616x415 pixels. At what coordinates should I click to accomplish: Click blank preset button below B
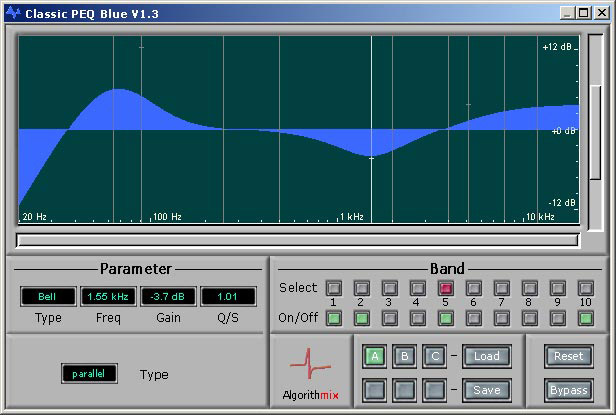(404, 390)
